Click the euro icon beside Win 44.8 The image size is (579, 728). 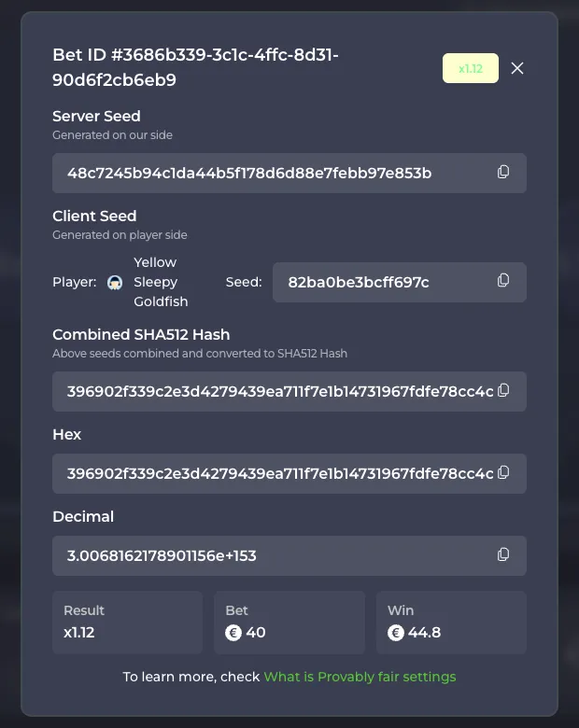point(395,633)
